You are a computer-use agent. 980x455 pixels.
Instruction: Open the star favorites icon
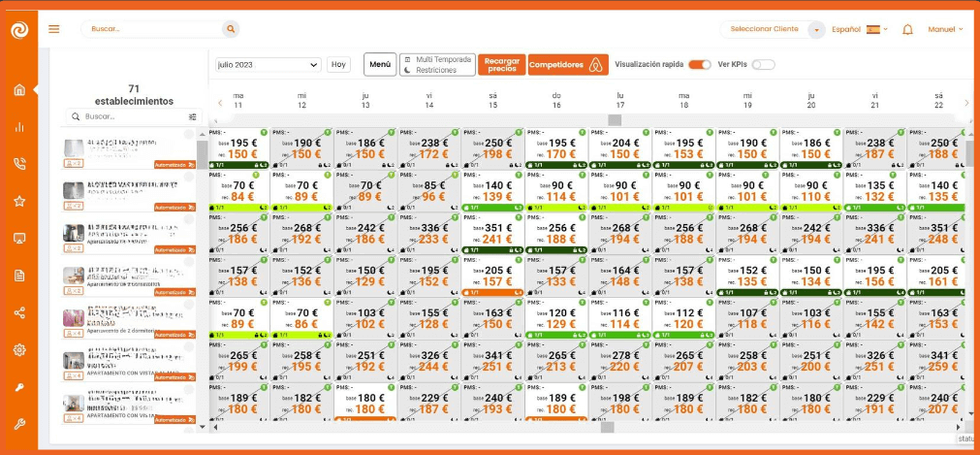click(x=19, y=201)
